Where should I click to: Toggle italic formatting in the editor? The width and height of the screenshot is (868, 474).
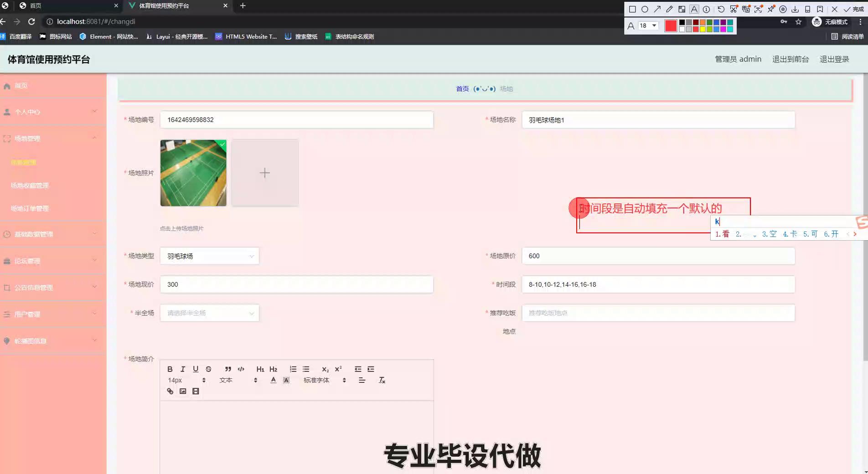(183, 369)
